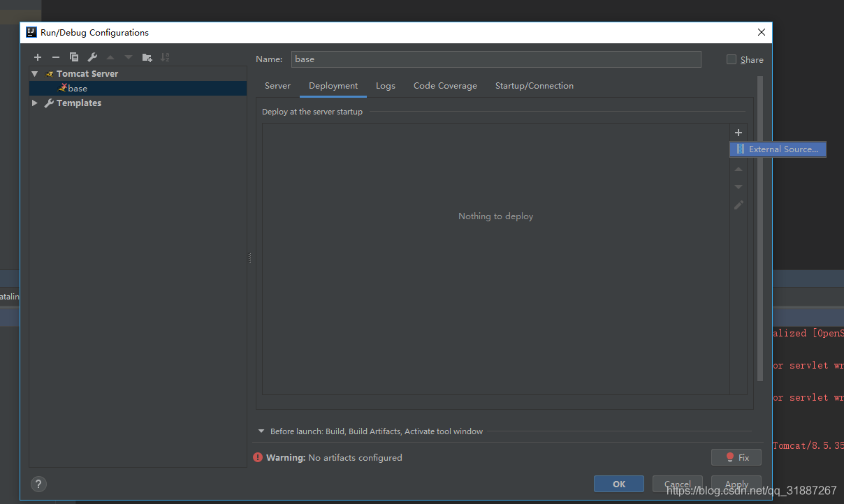
Task: Switch to the Deployment tab
Action: [x=333, y=86]
